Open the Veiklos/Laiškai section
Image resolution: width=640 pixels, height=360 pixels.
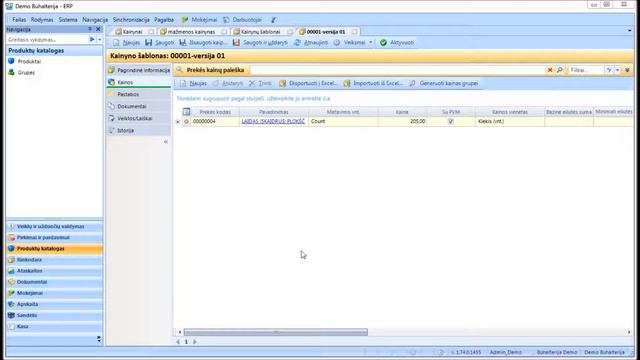139,118
